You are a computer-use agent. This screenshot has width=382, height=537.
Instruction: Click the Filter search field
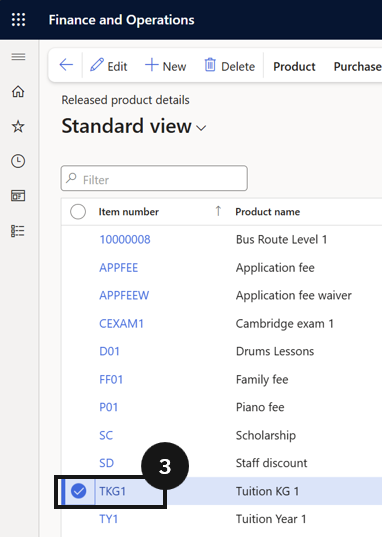(x=154, y=178)
